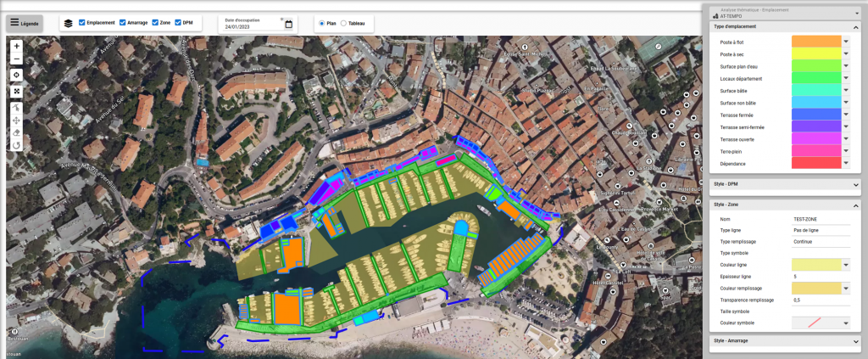
Task: Click the empty Taille symbole field
Action: [821, 311]
